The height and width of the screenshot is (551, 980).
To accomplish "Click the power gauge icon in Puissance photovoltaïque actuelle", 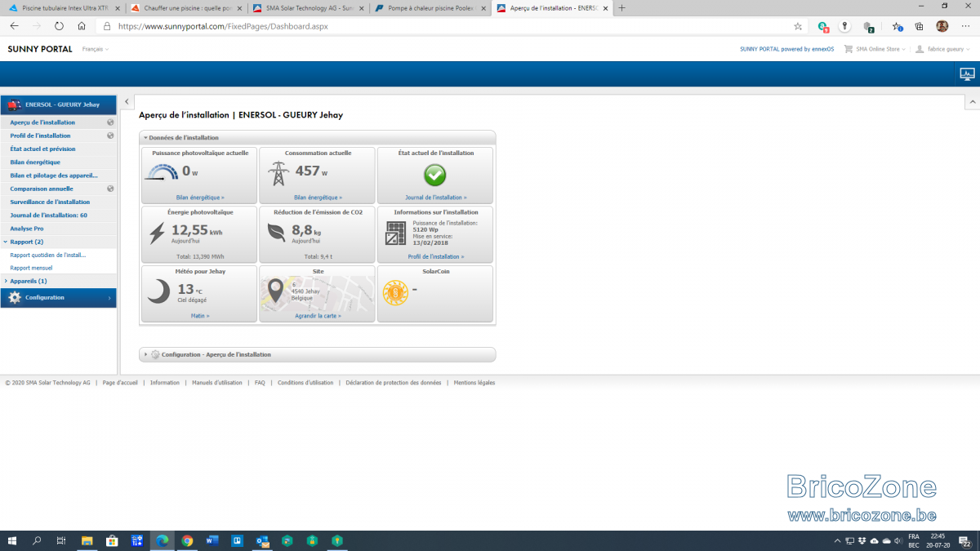I will (x=160, y=172).
